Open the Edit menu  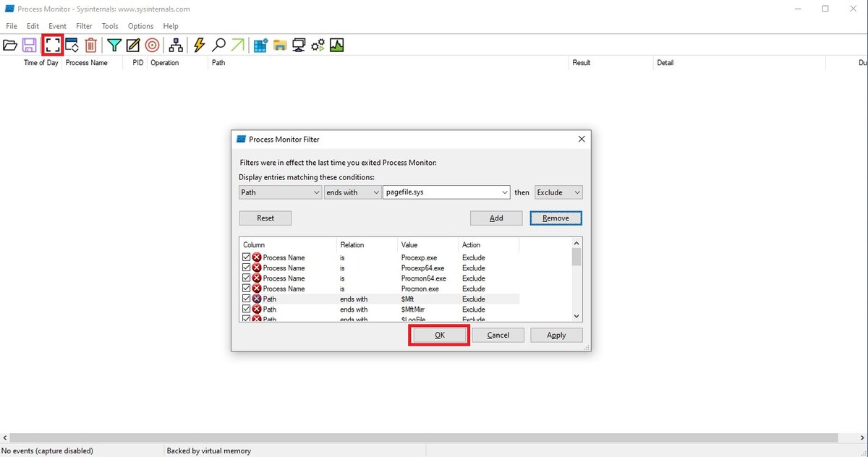coord(33,26)
